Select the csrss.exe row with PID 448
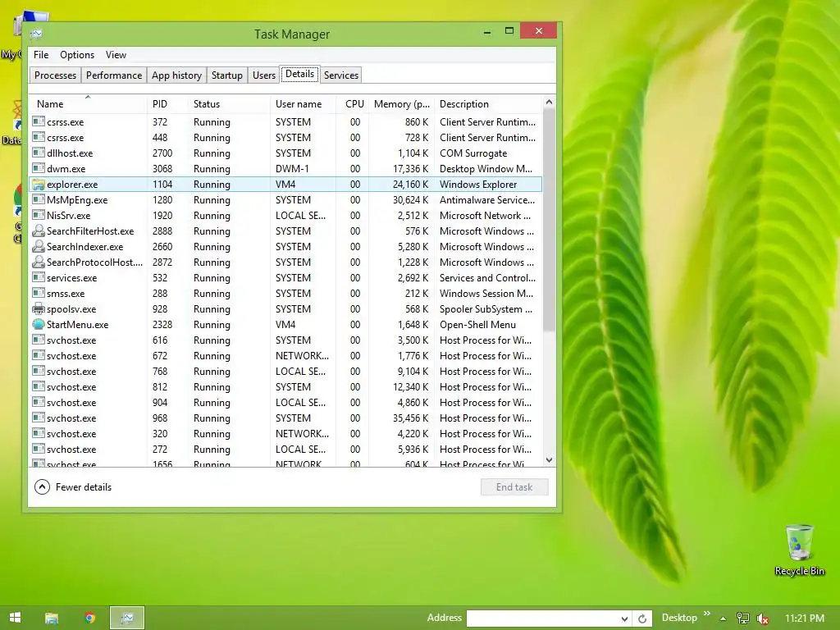The width and height of the screenshot is (840, 630). coord(285,138)
